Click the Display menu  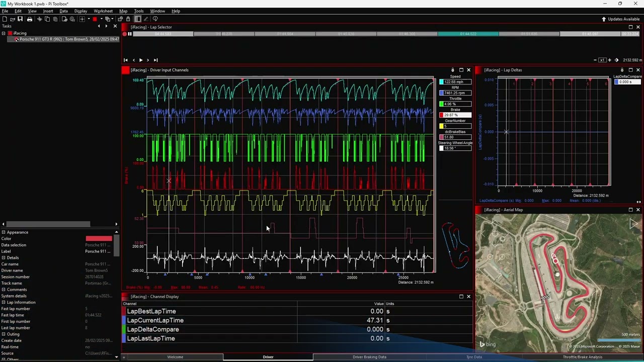tap(80, 11)
